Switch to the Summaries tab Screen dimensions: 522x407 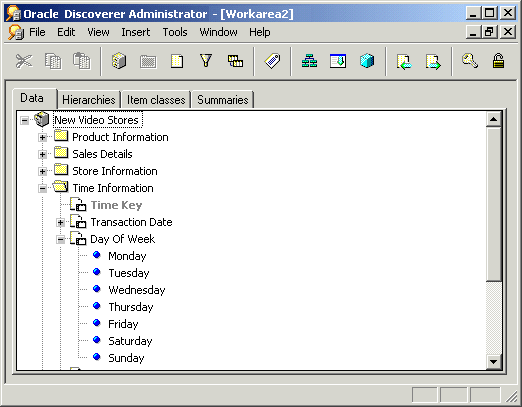223,100
